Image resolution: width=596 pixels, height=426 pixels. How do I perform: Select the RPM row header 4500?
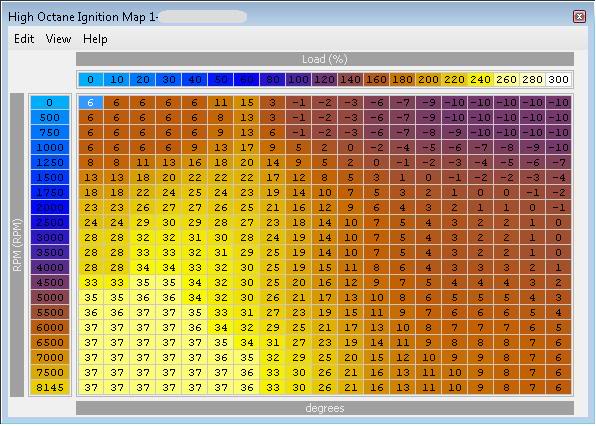(50, 282)
